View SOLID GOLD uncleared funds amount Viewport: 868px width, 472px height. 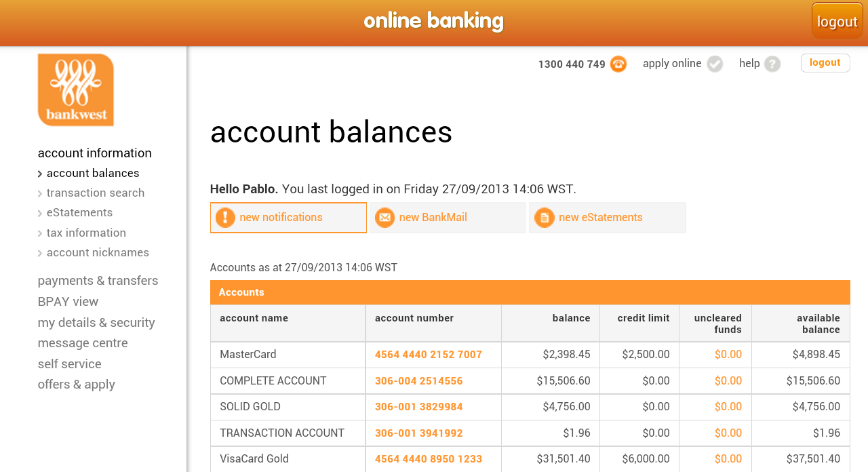(728, 407)
